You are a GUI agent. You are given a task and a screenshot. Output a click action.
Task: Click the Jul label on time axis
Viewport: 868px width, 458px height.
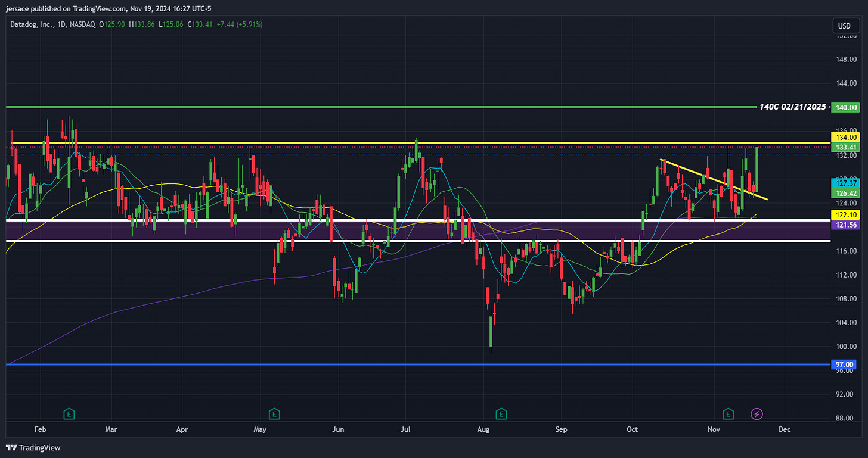[x=406, y=429]
